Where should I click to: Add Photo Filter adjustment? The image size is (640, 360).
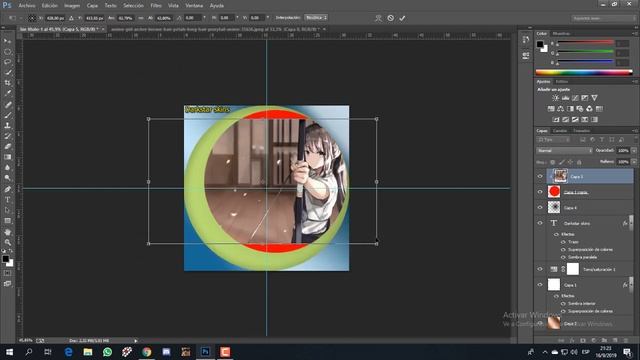(x=580, y=109)
